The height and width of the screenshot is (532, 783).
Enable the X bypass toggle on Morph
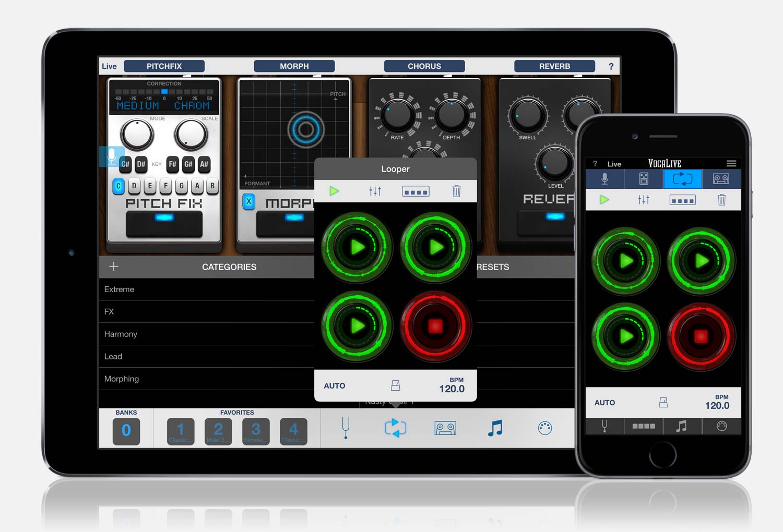coord(248,201)
